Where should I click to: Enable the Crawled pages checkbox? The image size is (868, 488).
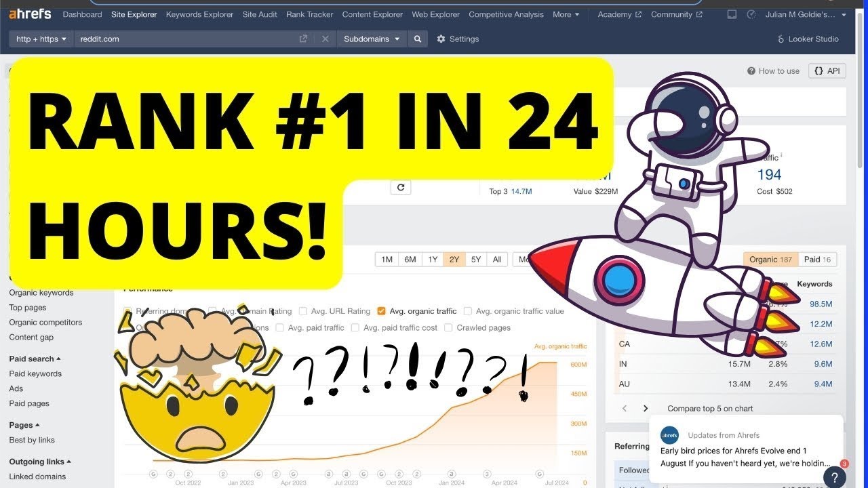(x=448, y=327)
